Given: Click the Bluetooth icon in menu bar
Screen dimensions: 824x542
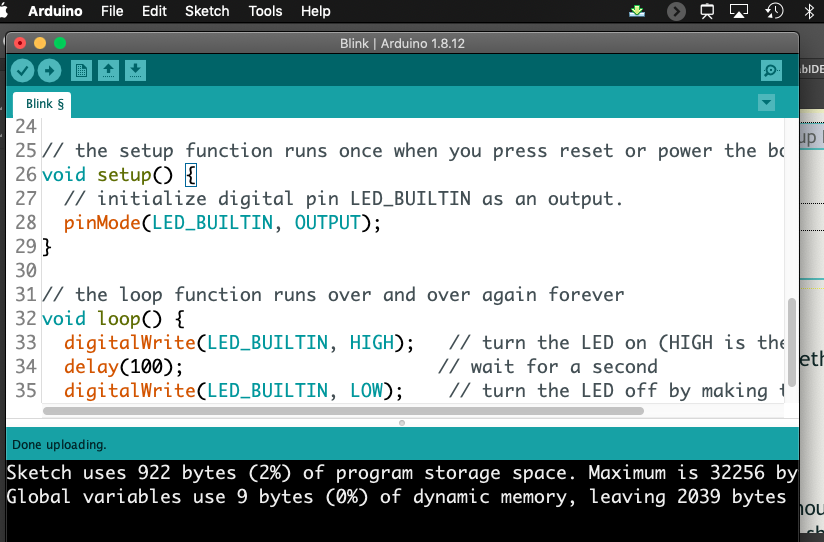Looking at the screenshot, I should (x=810, y=11).
